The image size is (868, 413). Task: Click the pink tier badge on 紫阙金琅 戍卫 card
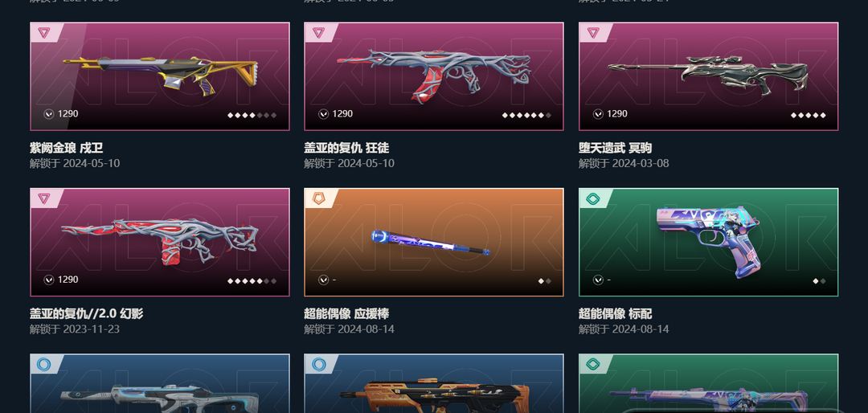[x=43, y=33]
